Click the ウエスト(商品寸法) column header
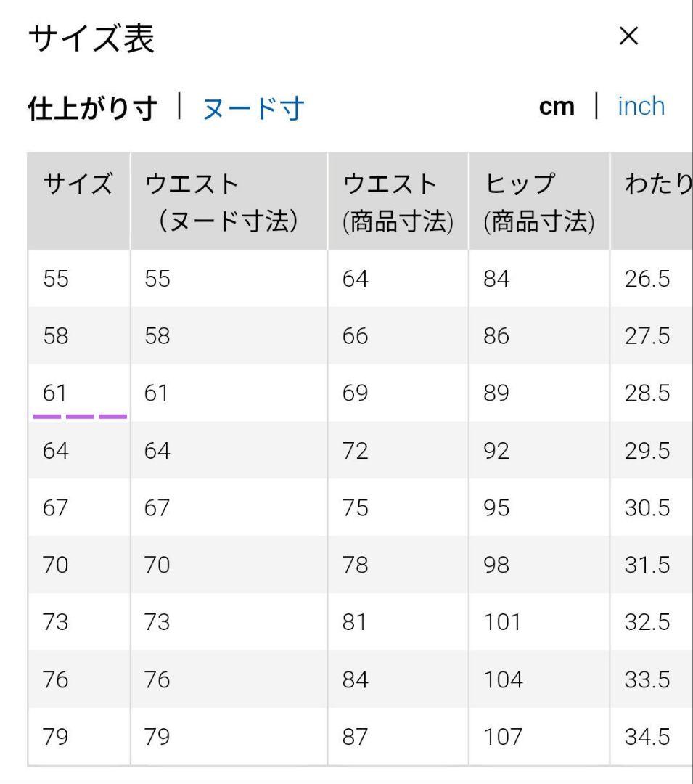The height and width of the screenshot is (784, 693). coord(398,201)
